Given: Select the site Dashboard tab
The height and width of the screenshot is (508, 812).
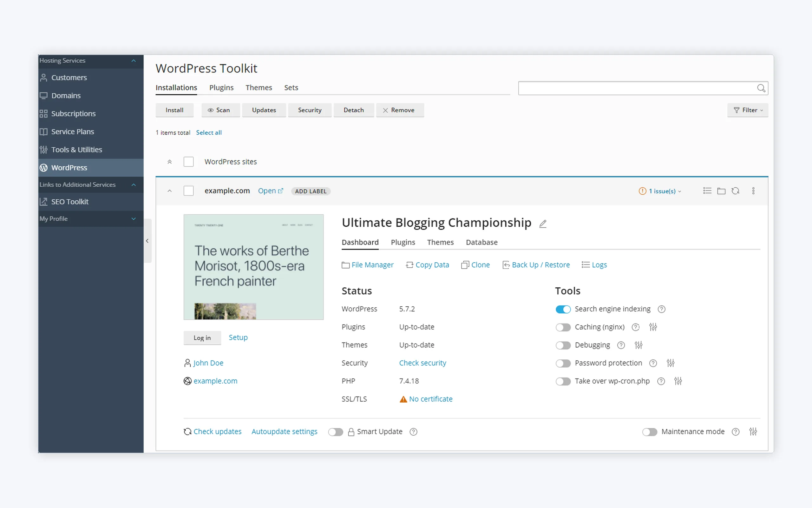Looking at the screenshot, I should pos(360,242).
